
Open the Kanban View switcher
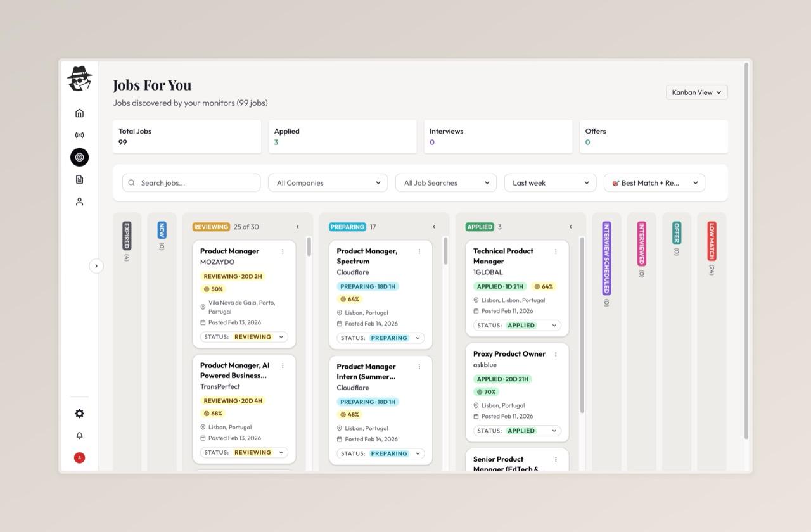point(696,92)
